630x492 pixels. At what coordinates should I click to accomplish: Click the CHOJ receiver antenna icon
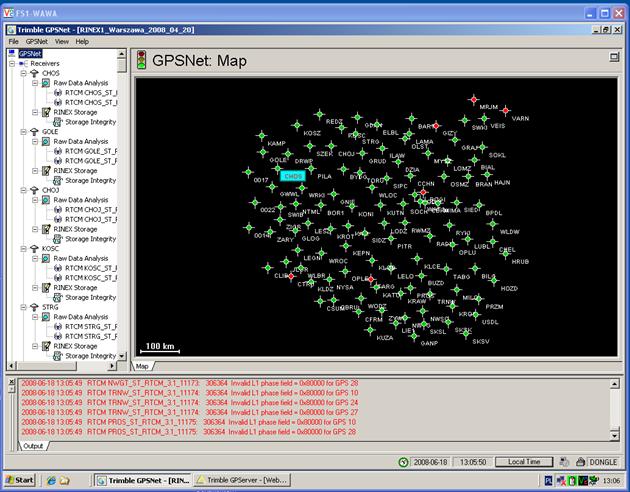(x=35, y=190)
